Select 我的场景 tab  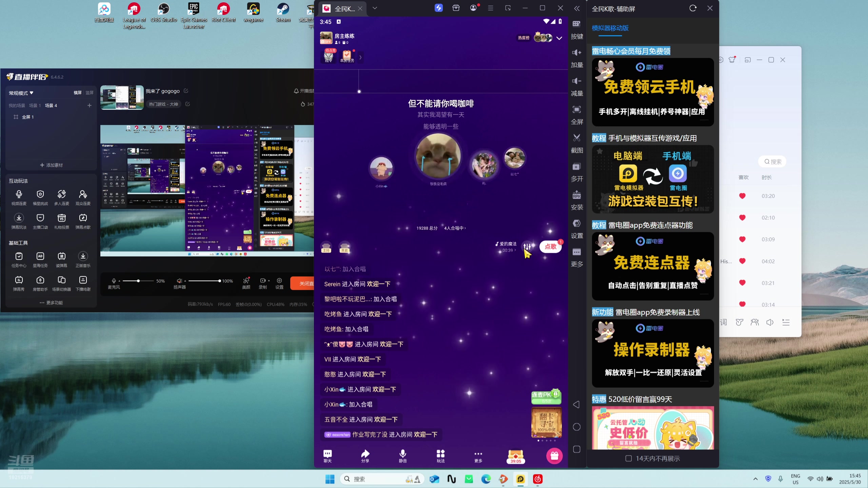[x=17, y=105]
